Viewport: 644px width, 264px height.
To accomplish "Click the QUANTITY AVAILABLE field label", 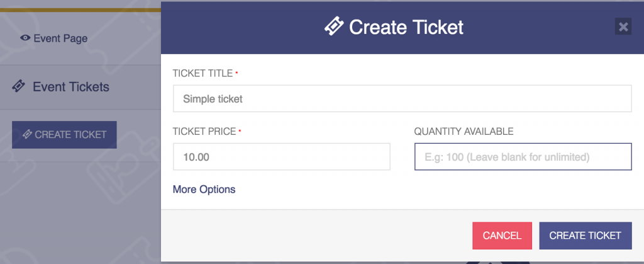I will click(464, 132).
